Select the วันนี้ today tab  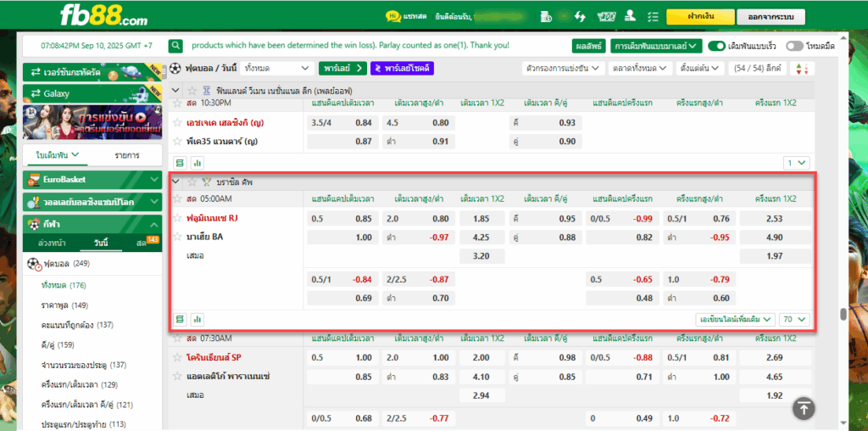(x=100, y=243)
